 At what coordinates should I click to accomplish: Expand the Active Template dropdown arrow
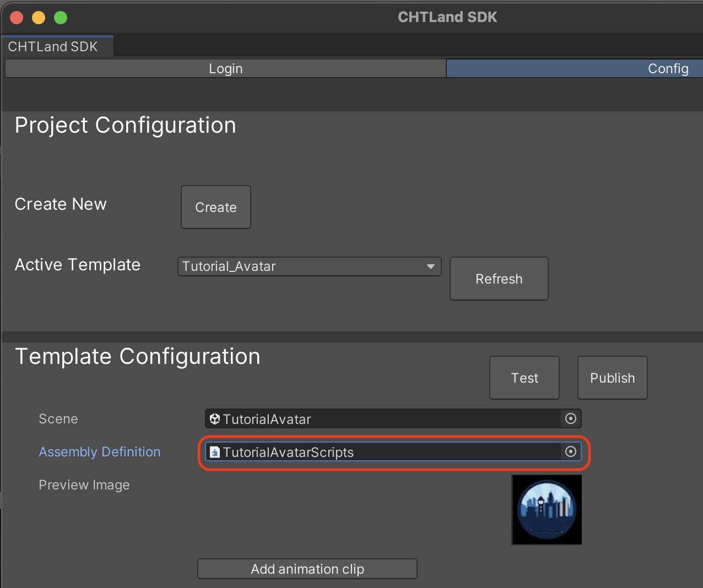[x=430, y=266]
